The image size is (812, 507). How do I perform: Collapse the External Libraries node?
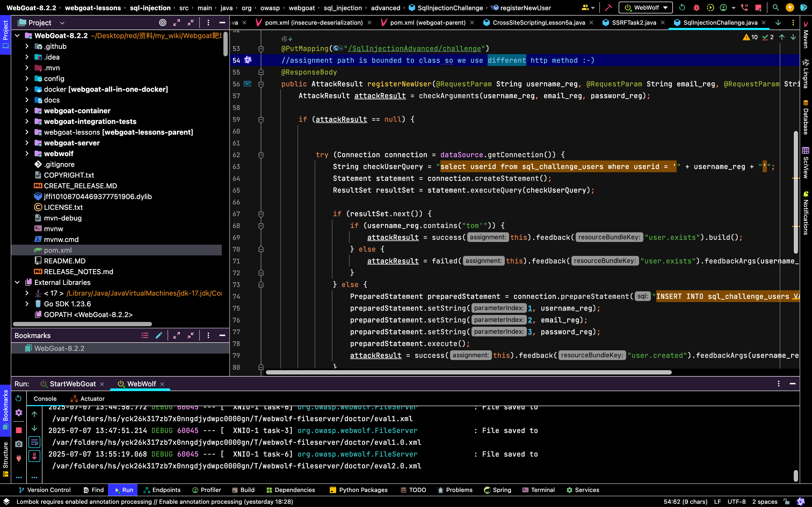tap(17, 282)
